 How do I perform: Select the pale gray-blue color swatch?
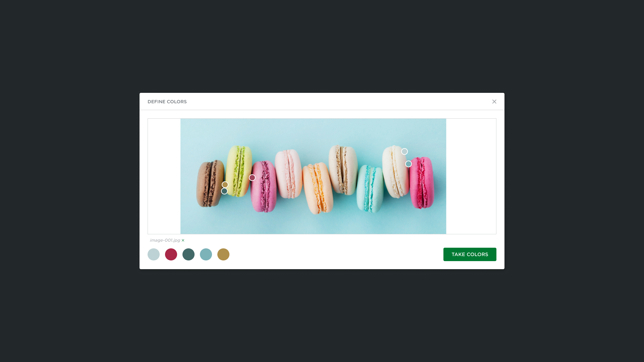(154, 254)
